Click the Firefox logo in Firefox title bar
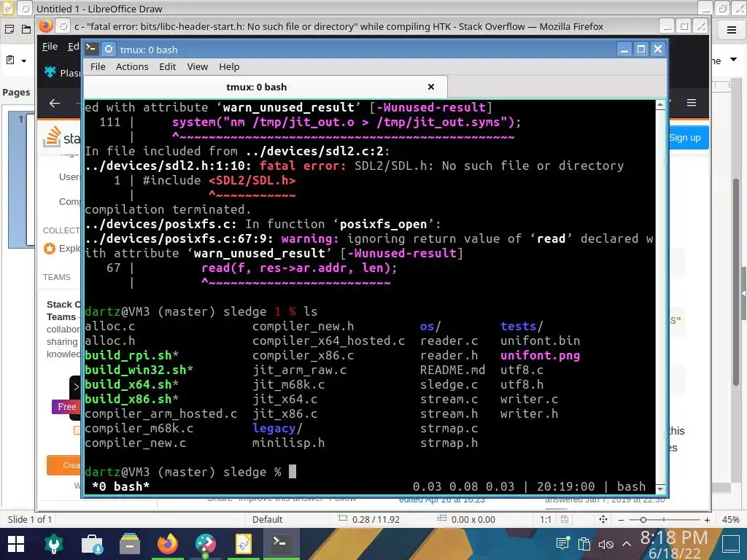The height and width of the screenshot is (560, 747). click(46, 26)
